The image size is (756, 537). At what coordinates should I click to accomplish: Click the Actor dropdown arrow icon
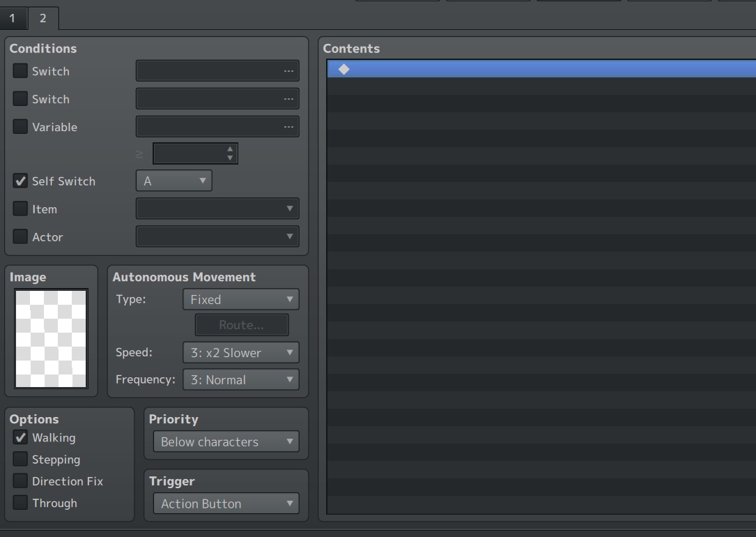pos(291,236)
